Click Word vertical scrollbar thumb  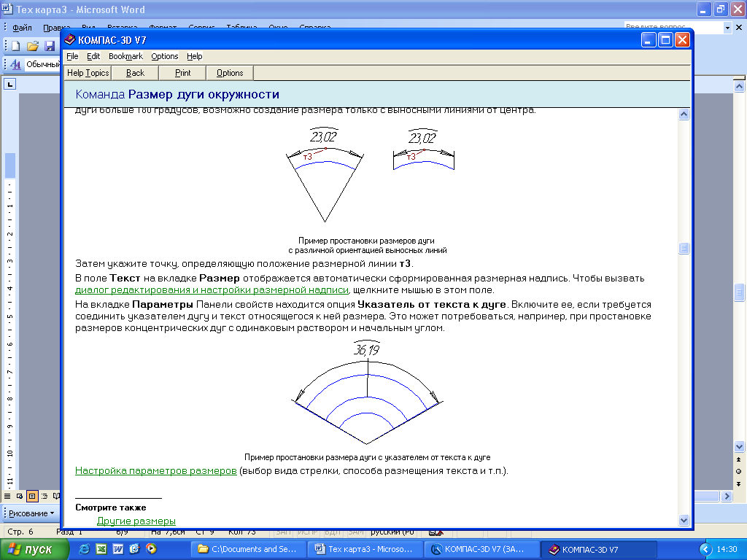tap(739, 292)
